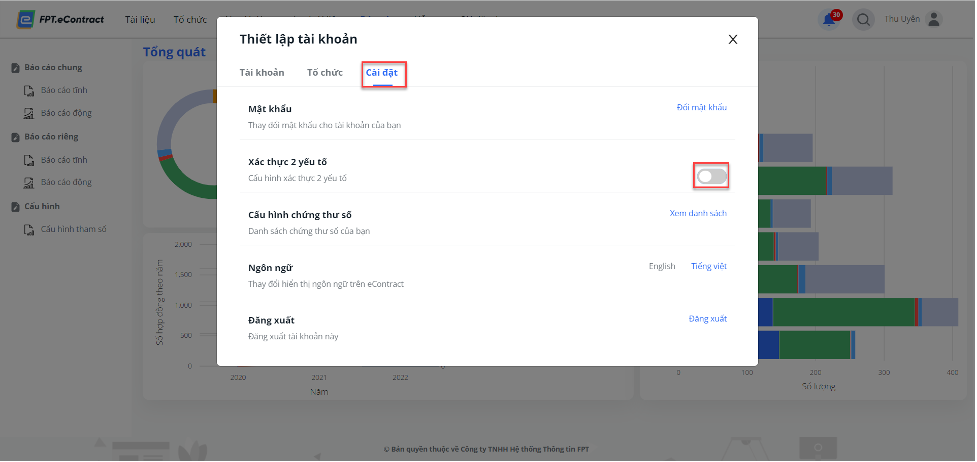Click the Đổi mật khẩu link
This screenshot has width=977, height=462.
702,107
